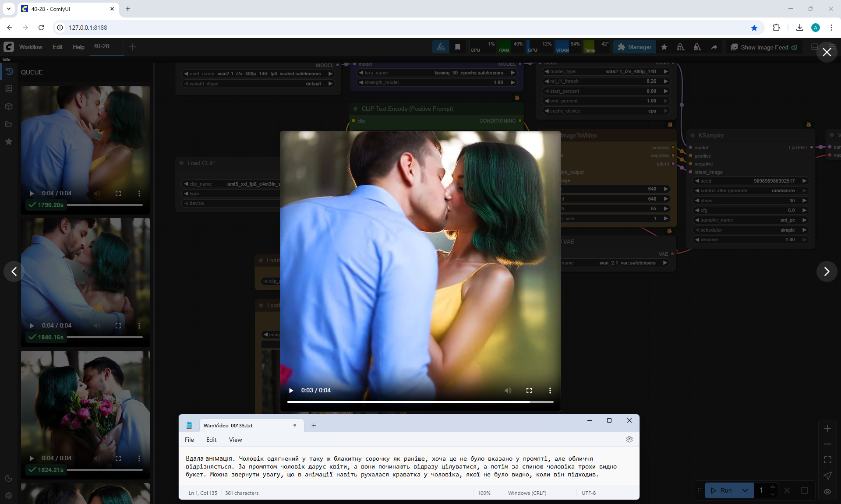Expand the Run button dropdown arrow
Screen dimensions: 841x504
coord(745,490)
